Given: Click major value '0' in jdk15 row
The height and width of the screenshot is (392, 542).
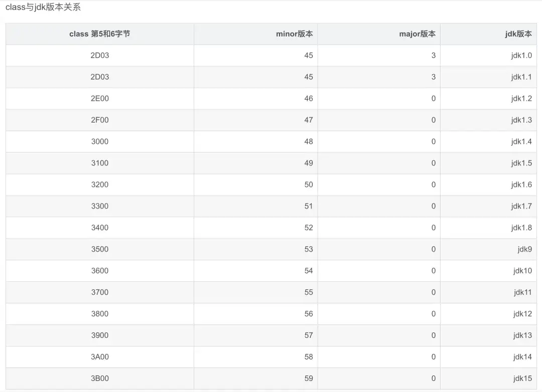Looking at the screenshot, I should [434, 378].
